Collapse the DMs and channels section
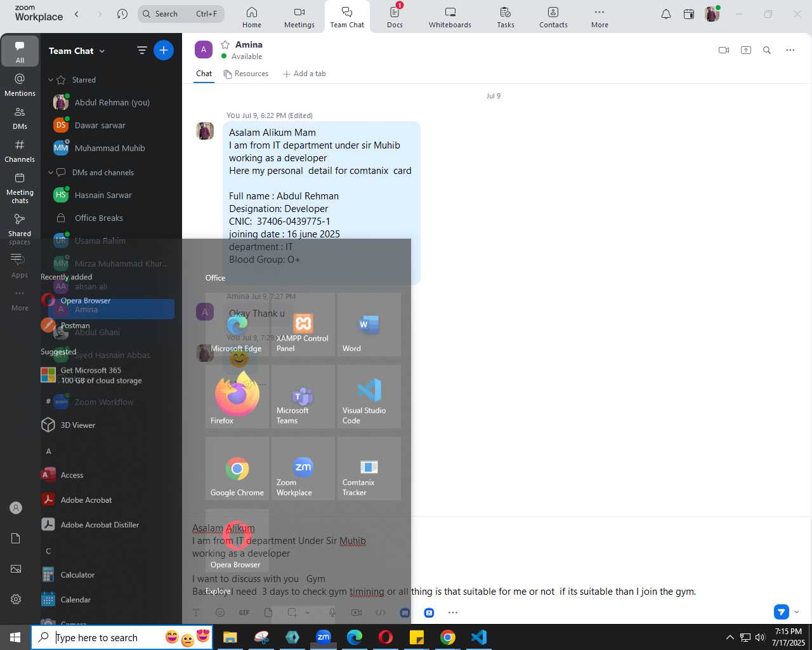Viewport: 812px width, 650px height. click(x=51, y=173)
